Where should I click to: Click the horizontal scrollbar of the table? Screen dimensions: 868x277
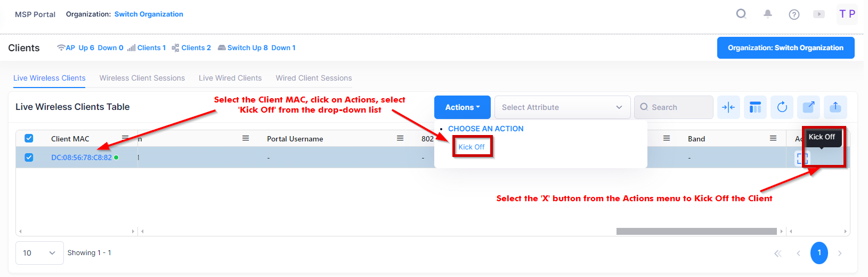[x=696, y=232]
